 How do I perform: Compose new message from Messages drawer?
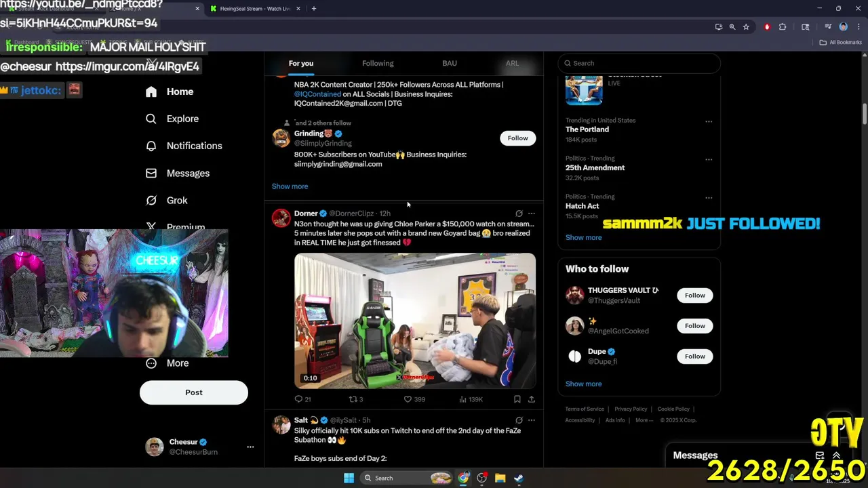click(820, 455)
